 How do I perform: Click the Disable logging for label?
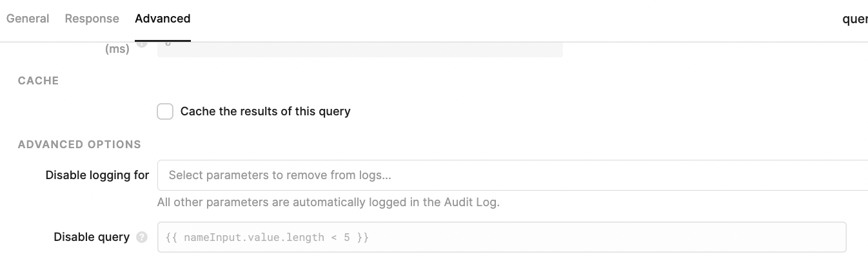pyautogui.click(x=97, y=175)
